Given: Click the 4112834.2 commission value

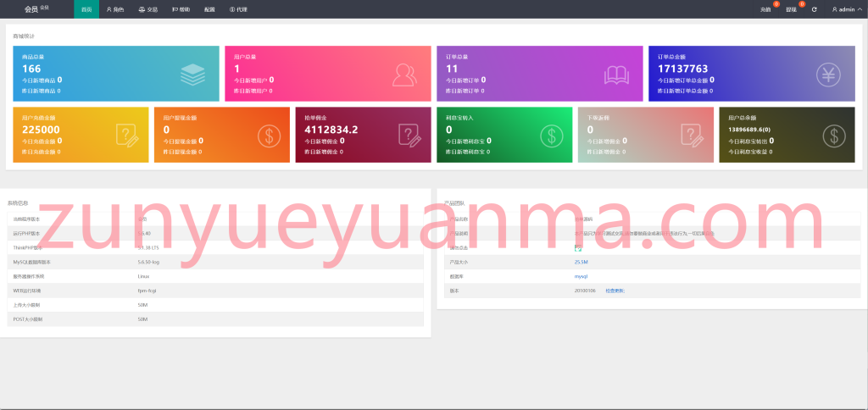Looking at the screenshot, I should 331,130.
